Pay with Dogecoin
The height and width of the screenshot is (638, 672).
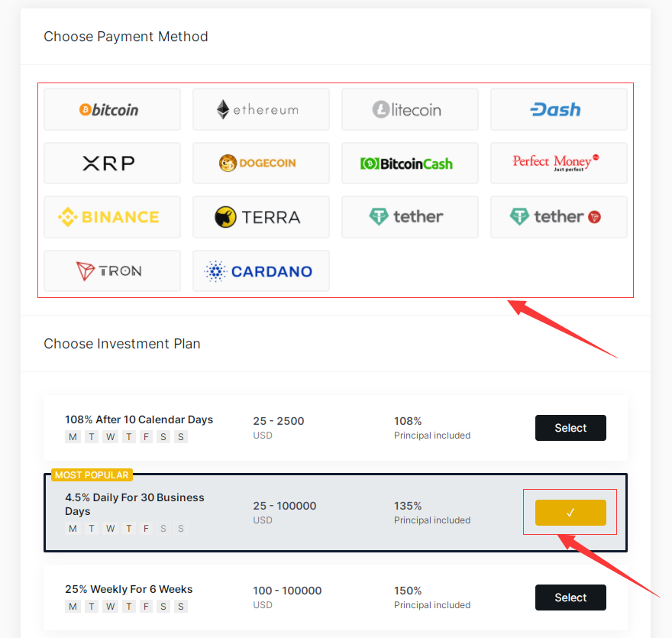click(x=261, y=163)
